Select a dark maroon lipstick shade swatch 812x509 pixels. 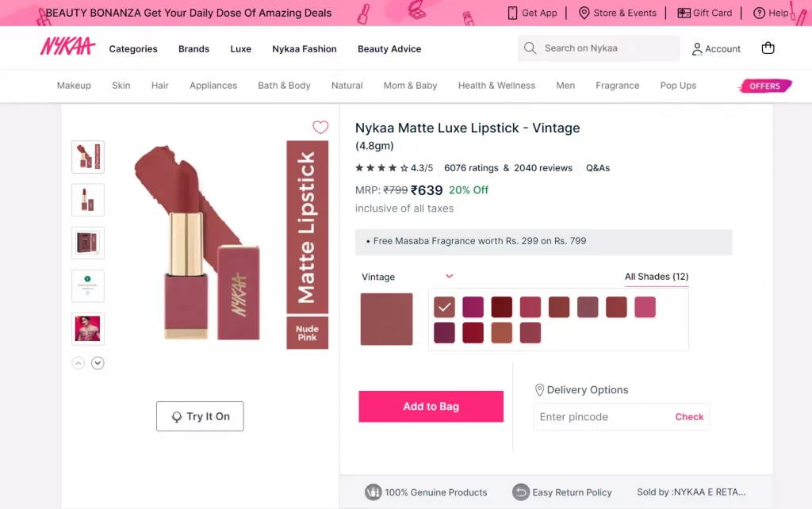(x=501, y=307)
